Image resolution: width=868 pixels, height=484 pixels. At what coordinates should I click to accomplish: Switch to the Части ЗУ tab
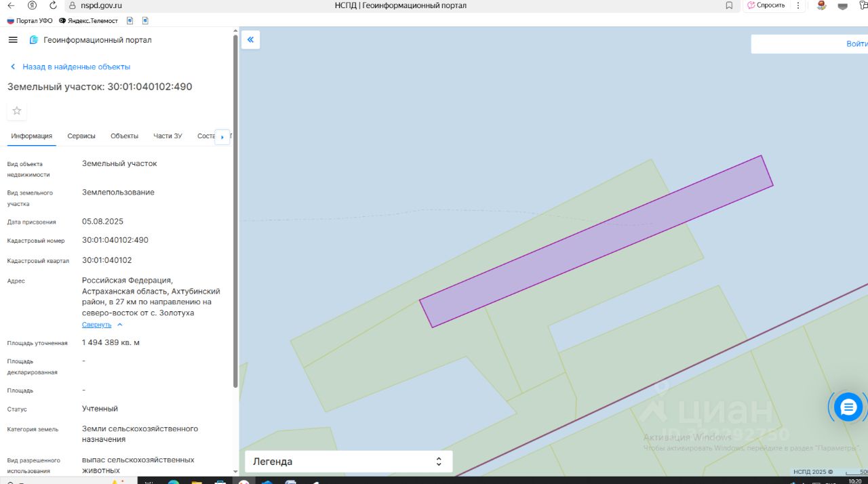pyautogui.click(x=167, y=136)
